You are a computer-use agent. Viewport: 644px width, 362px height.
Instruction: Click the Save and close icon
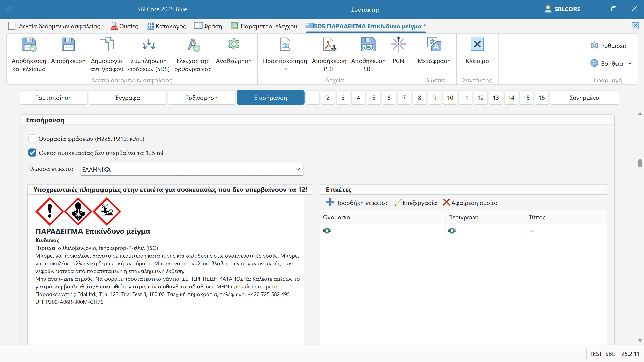point(29,45)
